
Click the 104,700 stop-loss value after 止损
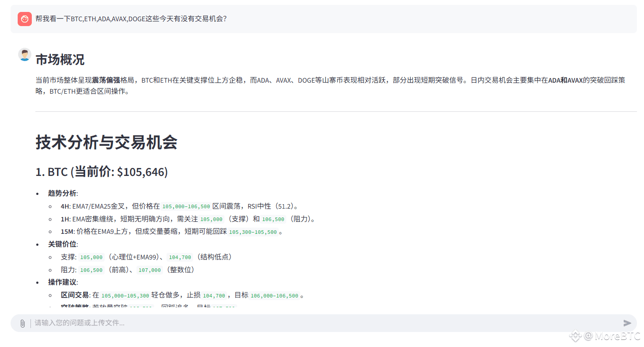pyautogui.click(x=214, y=295)
